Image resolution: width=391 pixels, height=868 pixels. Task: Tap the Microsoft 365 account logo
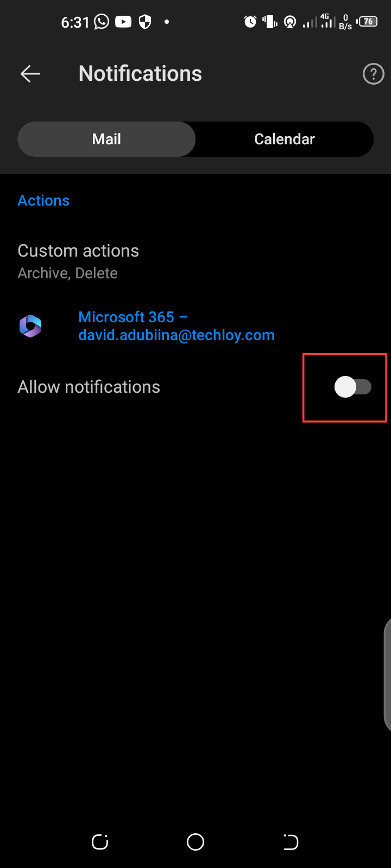(x=30, y=326)
